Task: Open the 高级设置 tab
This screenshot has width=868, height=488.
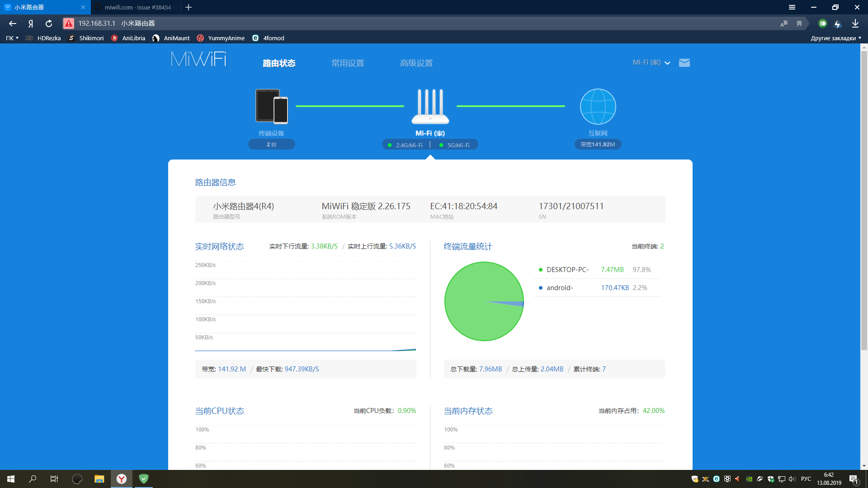Action: [416, 63]
